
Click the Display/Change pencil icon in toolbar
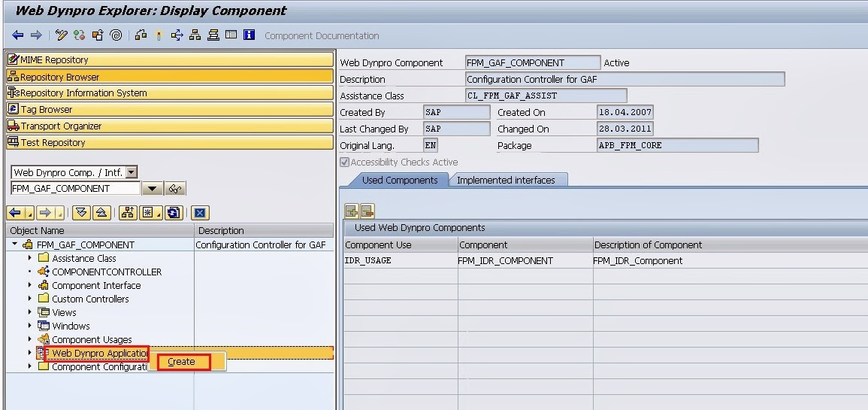coord(62,35)
